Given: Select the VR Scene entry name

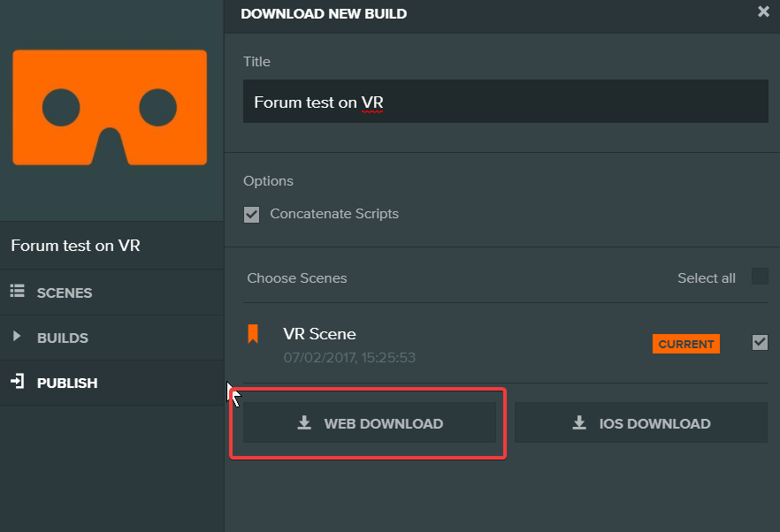Looking at the screenshot, I should 319,334.
